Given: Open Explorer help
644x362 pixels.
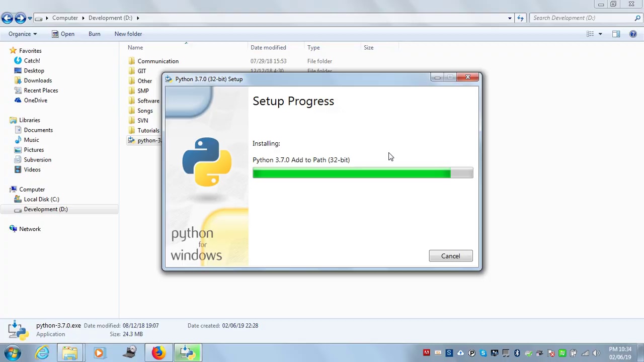Looking at the screenshot, I should 633,34.
